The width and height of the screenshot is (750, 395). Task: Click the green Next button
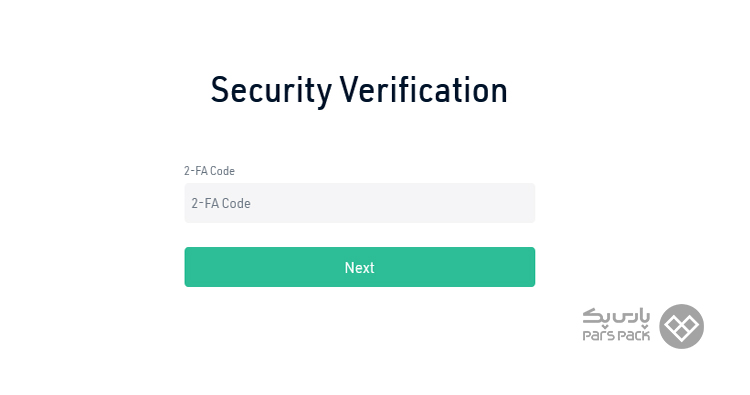(x=360, y=267)
